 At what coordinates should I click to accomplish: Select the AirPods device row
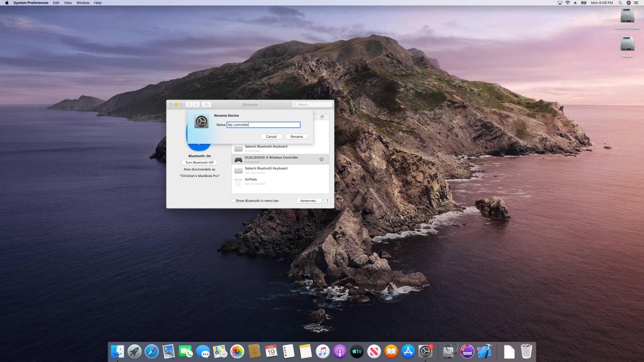280,182
